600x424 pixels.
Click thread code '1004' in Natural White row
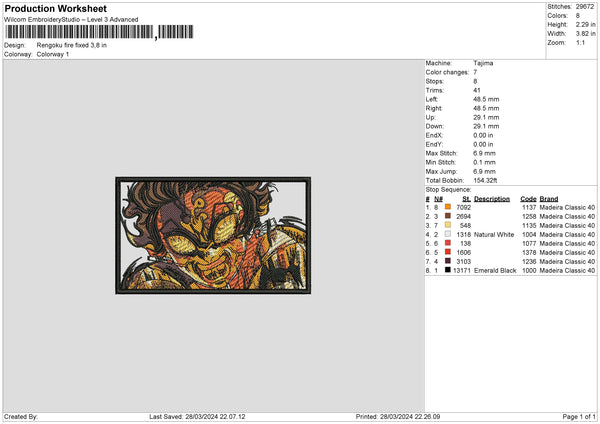pyautogui.click(x=529, y=235)
